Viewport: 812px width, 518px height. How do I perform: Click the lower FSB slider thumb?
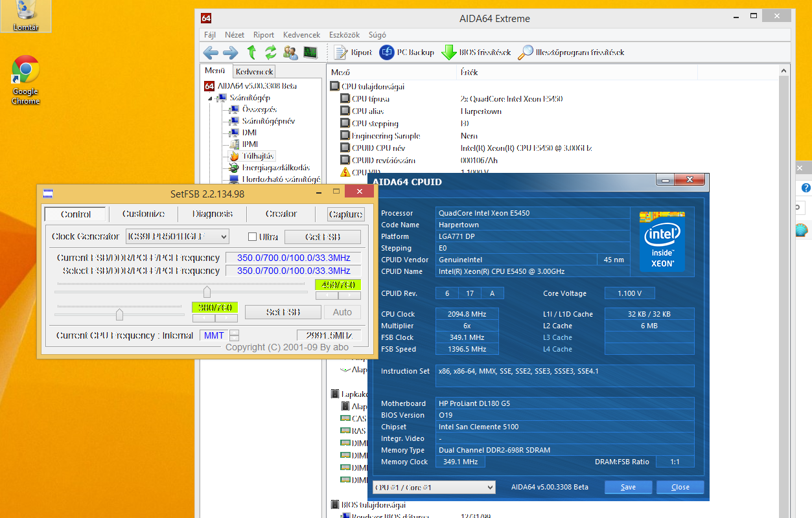(x=119, y=314)
